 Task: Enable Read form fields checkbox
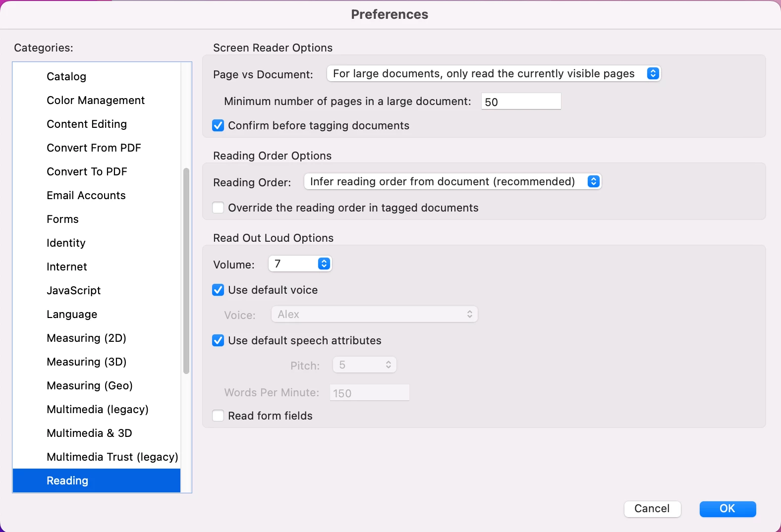click(x=218, y=416)
